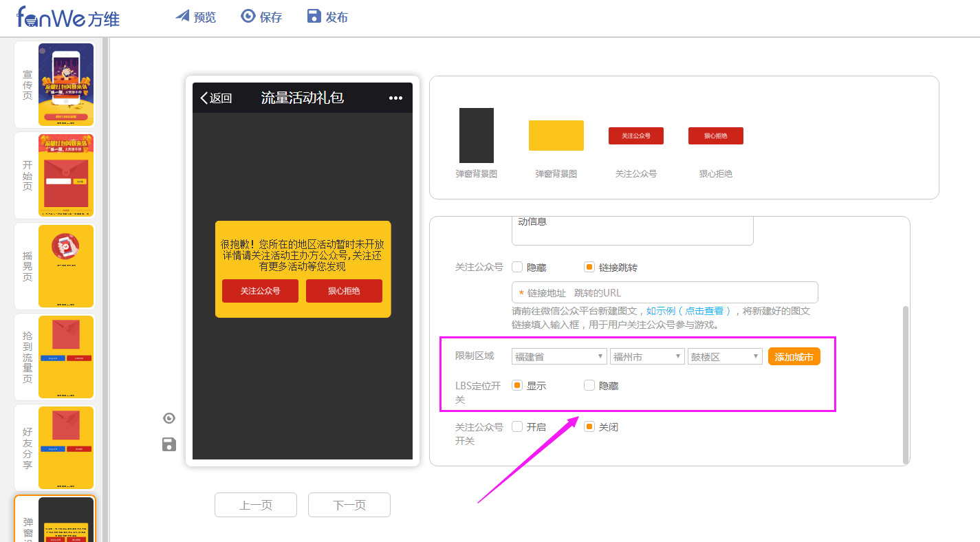This screenshot has height=542, width=980.
Task: Switch to the 摇晃页 page tab
Action: 55,266
